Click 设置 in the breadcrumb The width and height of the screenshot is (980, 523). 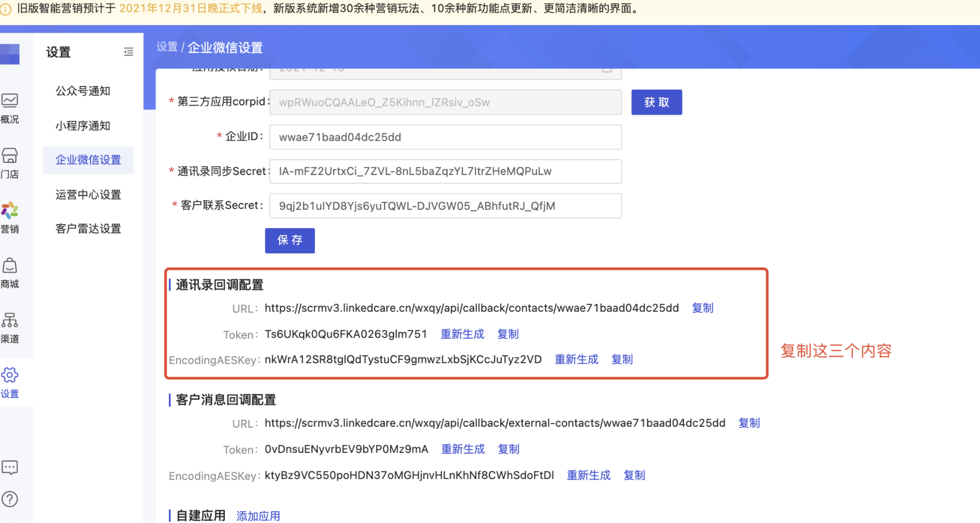pyautogui.click(x=167, y=47)
